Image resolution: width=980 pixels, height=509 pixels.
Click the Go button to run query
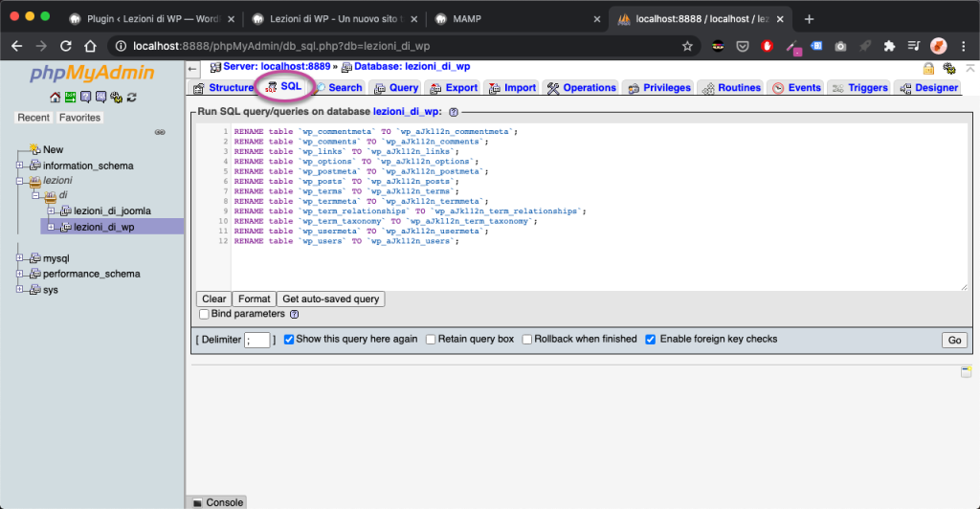954,341
